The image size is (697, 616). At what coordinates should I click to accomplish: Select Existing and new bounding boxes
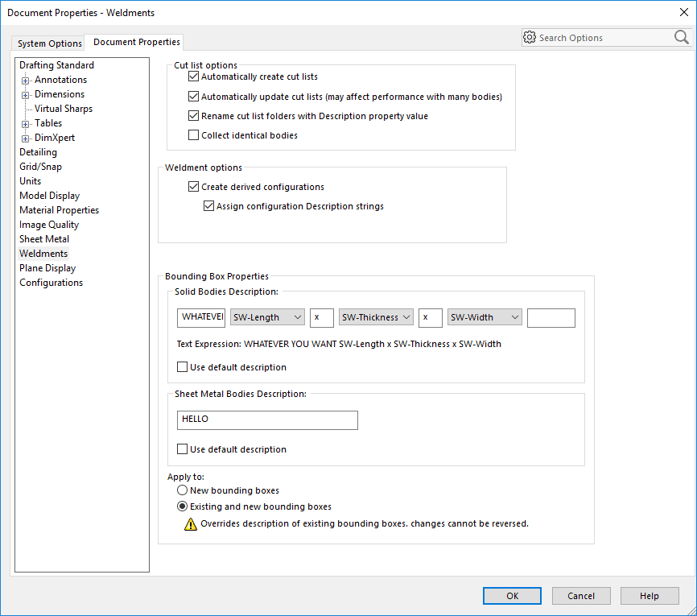click(182, 506)
